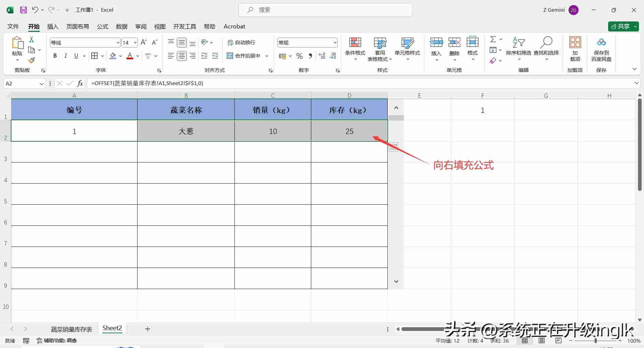Toggle Wrap Text (自动换行)
Viewport: 644px width, 348px height.
click(x=241, y=42)
